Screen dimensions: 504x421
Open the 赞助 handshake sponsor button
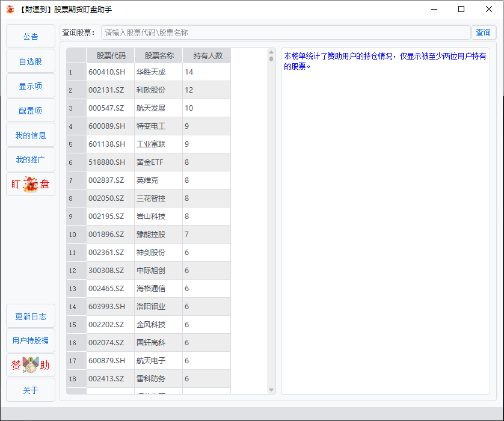(x=31, y=365)
